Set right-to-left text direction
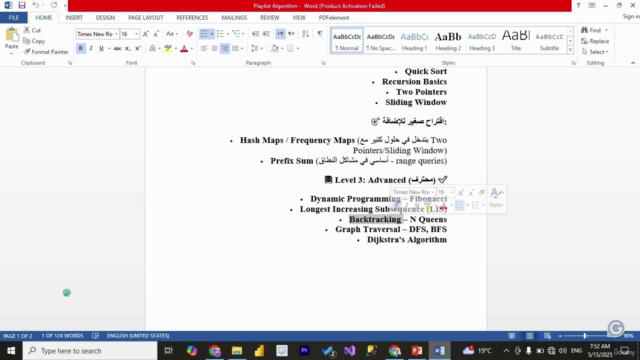640x360 pixels. 291,34
